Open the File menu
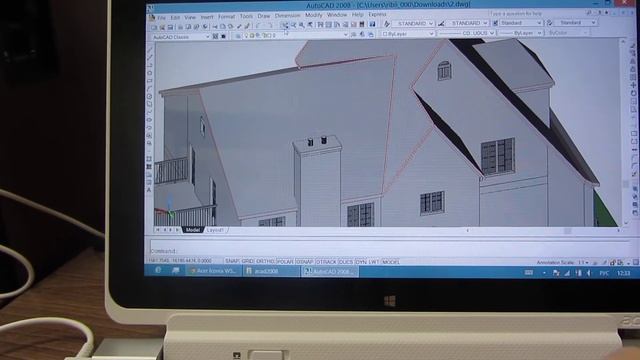This screenshot has height=360, width=640. 162,18
